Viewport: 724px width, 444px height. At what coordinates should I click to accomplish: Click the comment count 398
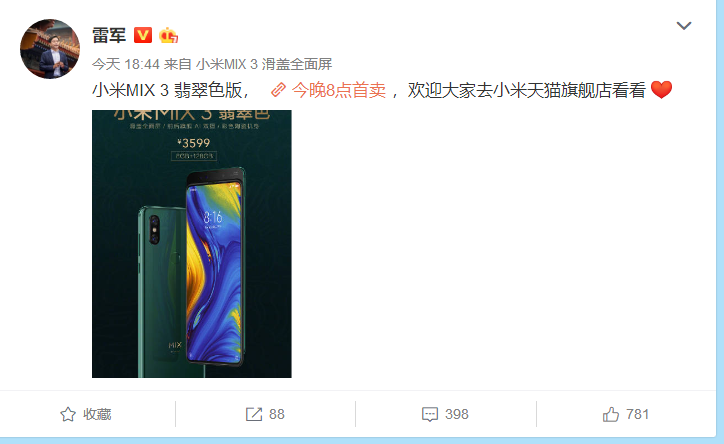[x=457, y=414]
